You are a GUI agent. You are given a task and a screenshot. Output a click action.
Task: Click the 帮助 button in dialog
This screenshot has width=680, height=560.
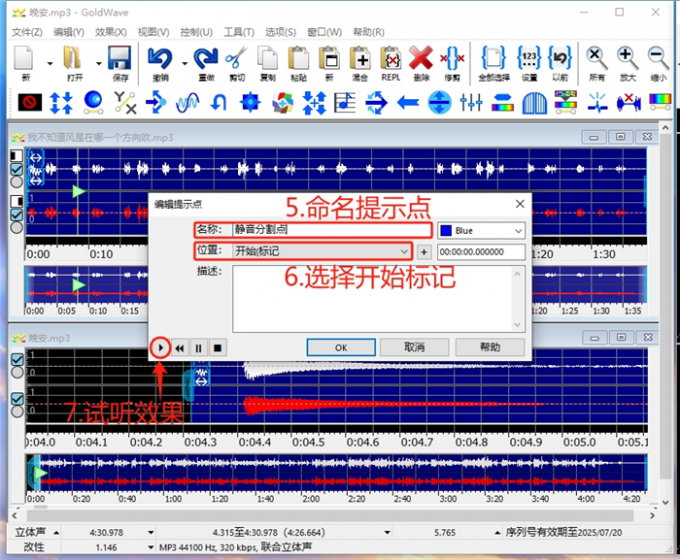click(490, 347)
